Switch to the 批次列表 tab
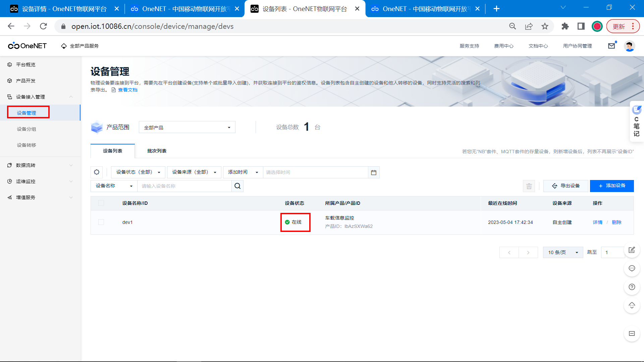644x362 pixels. click(157, 151)
